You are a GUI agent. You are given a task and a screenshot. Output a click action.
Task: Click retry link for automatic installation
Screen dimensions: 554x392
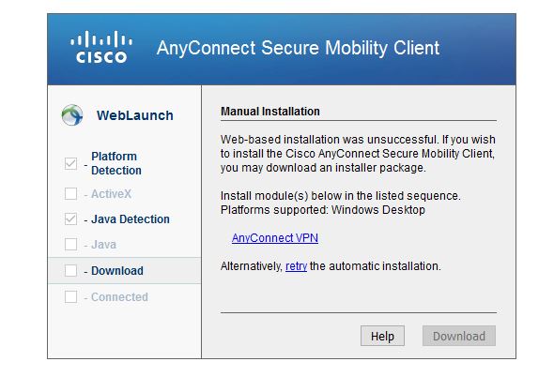coord(296,266)
